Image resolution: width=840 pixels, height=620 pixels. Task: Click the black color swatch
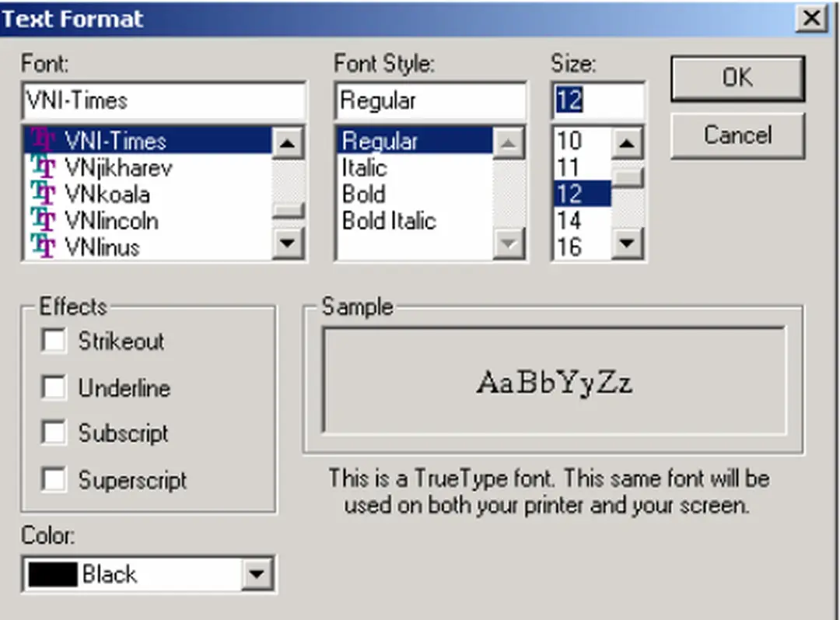click(51, 574)
